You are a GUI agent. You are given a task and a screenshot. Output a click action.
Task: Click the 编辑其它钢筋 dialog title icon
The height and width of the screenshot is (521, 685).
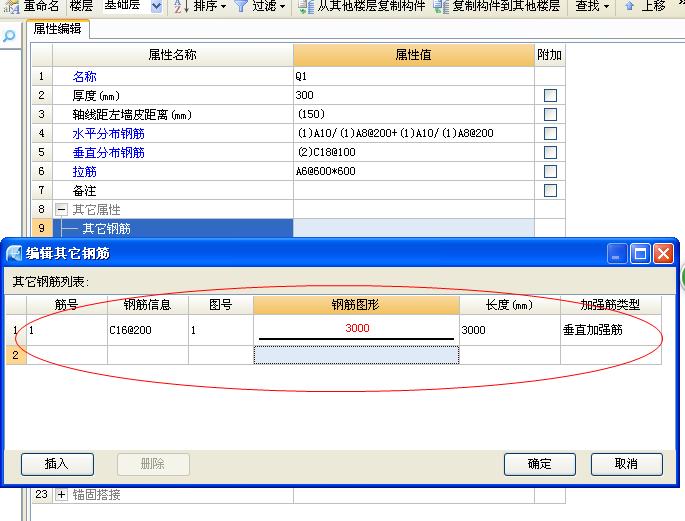[x=14, y=253]
